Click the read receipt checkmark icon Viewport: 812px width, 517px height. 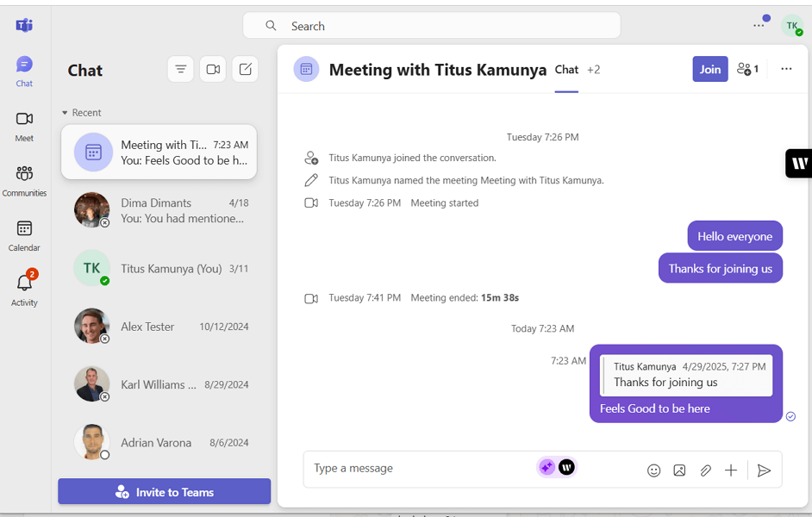790,416
